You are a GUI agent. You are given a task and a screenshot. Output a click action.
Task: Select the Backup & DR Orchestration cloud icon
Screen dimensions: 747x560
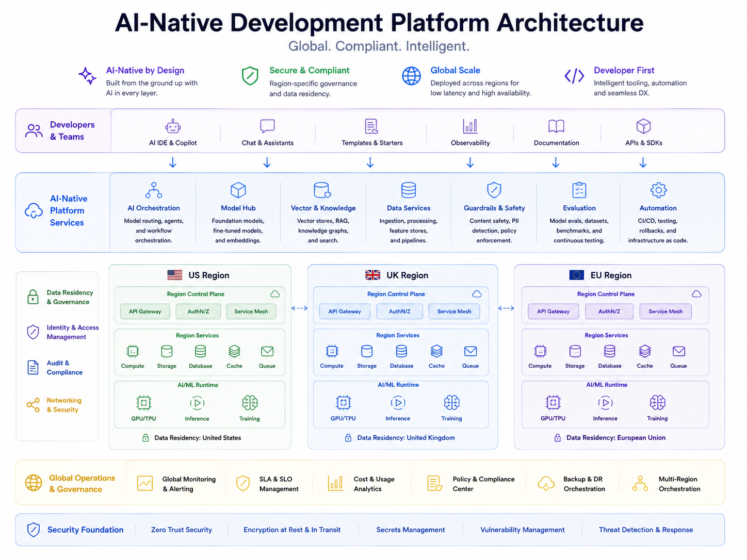(x=546, y=484)
